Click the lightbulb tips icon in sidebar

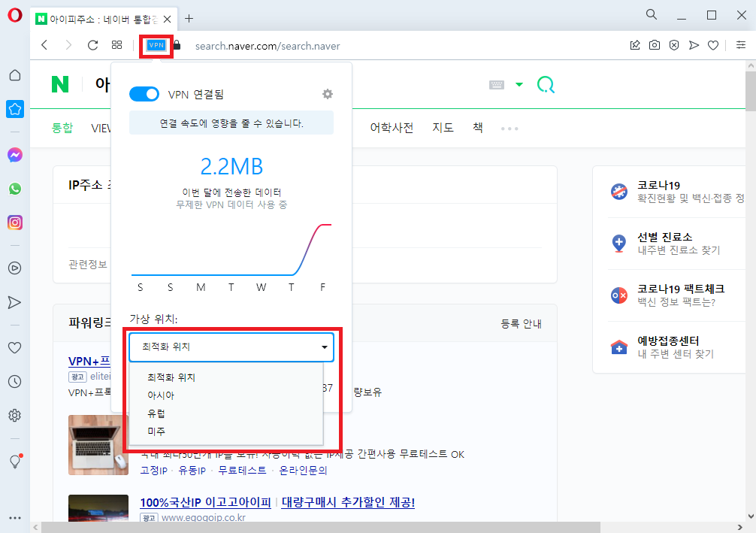(x=16, y=461)
